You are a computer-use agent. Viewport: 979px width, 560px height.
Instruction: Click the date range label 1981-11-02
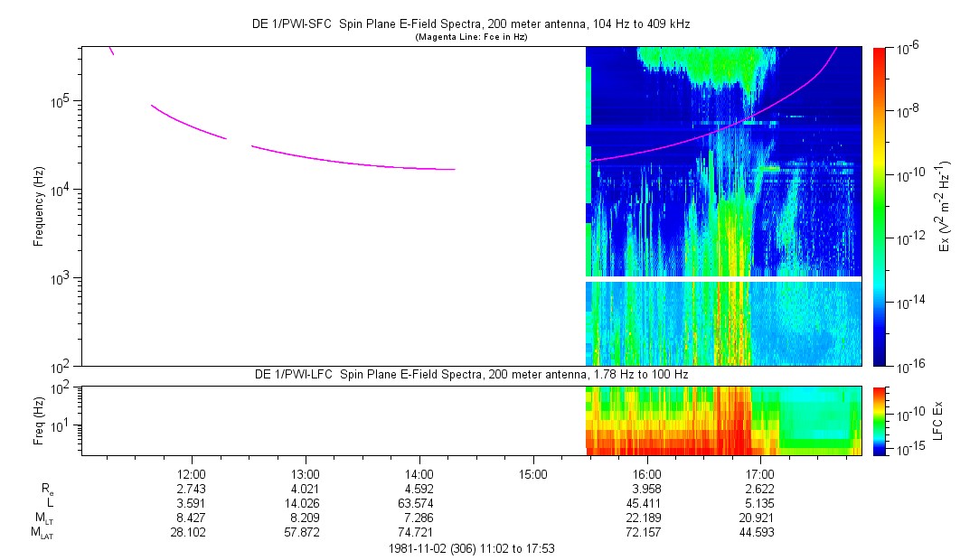(470, 548)
